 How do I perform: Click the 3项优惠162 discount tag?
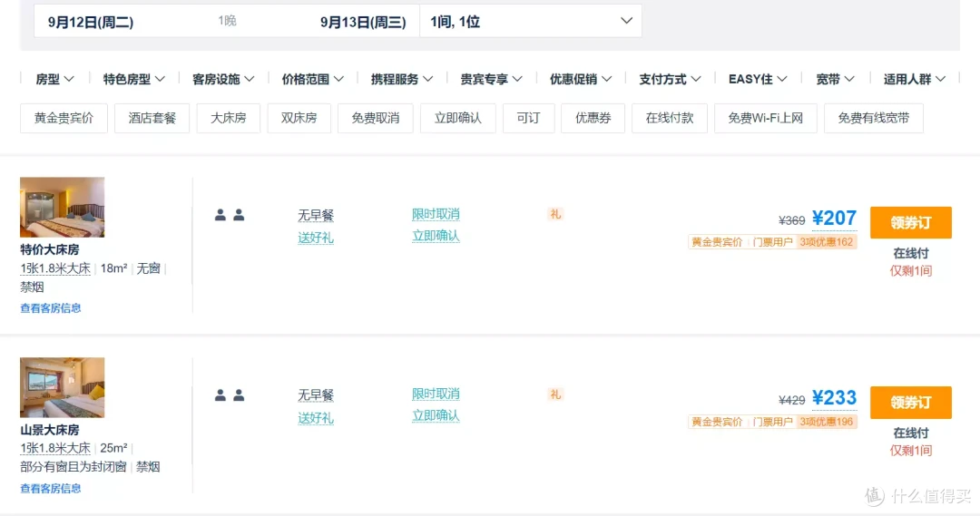(x=827, y=242)
